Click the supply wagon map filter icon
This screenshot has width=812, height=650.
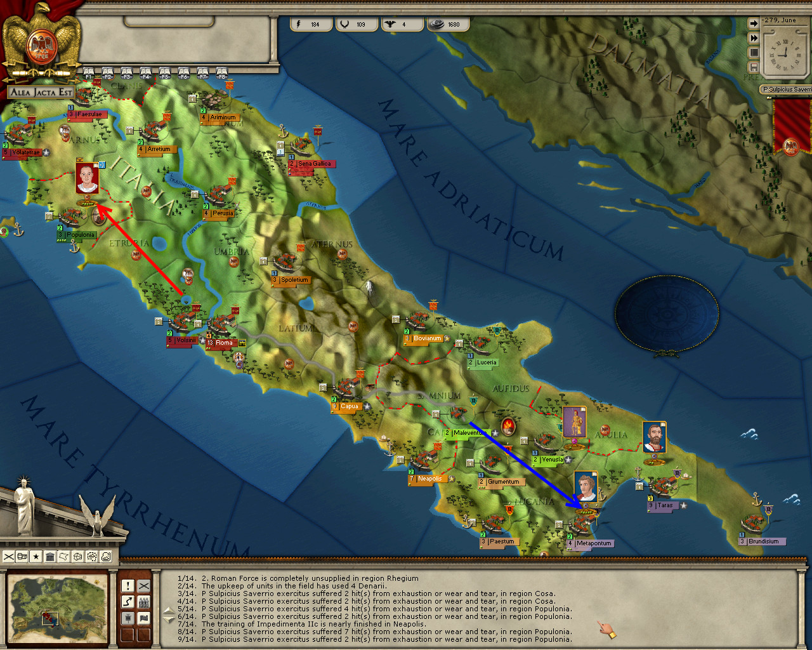coord(22,557)
